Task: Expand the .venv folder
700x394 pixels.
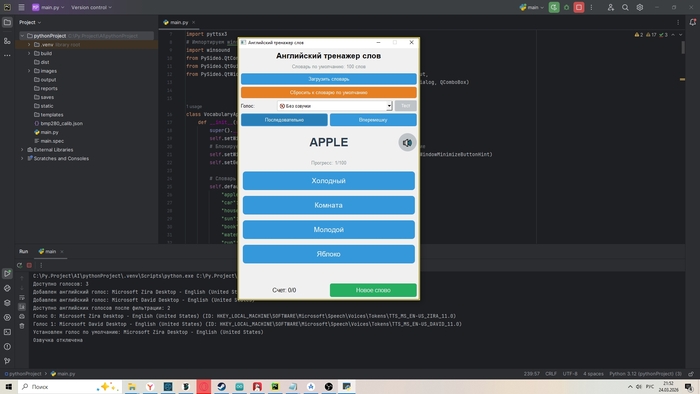Action: (29, 45)
